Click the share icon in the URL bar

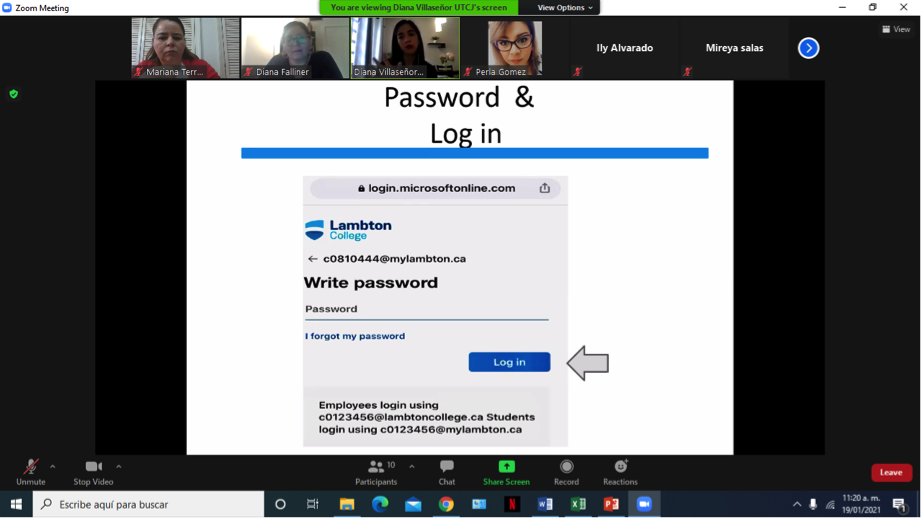click(544, 188)
